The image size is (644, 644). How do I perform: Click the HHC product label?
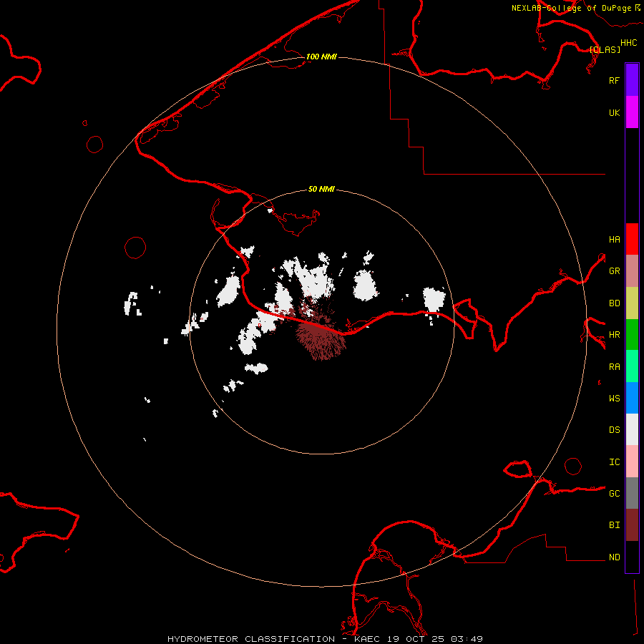pos(628,43)
